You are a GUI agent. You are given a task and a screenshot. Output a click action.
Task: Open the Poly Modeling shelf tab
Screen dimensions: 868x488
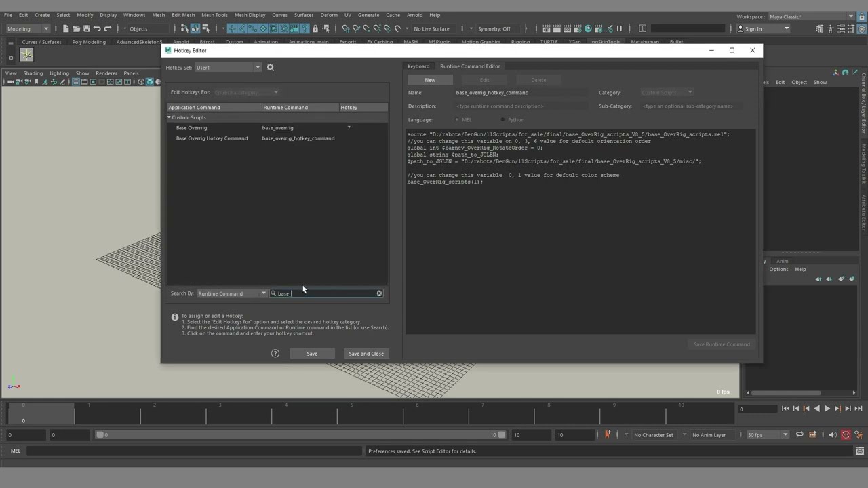(89, 42)
